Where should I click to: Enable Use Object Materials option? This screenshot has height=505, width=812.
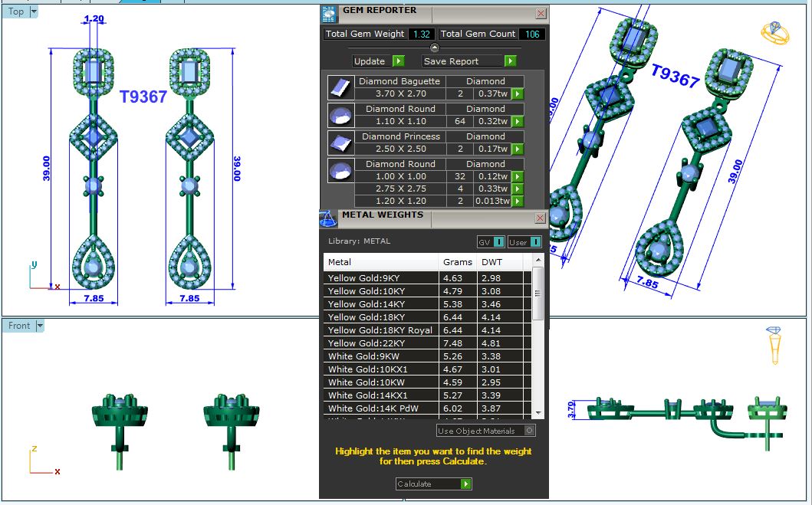click(529, 431)
